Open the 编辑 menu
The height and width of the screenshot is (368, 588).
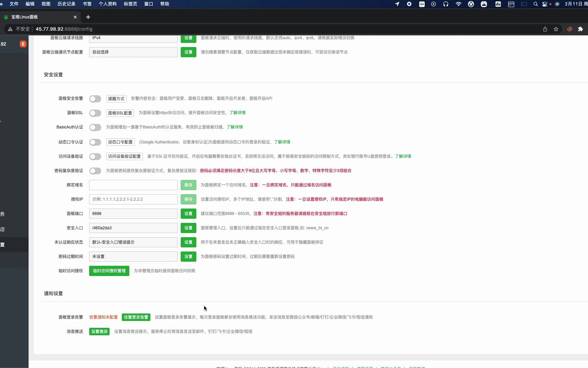point(30,4)
